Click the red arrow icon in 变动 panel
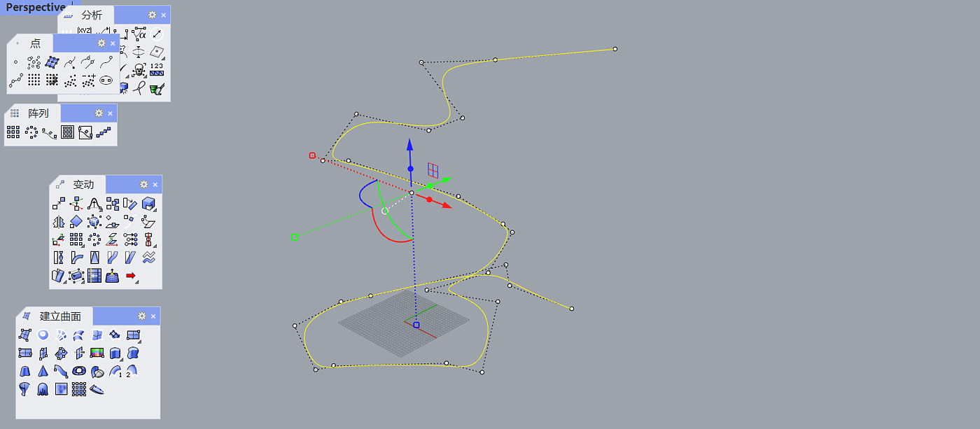 pyautogui.click(x=130, y=276)
